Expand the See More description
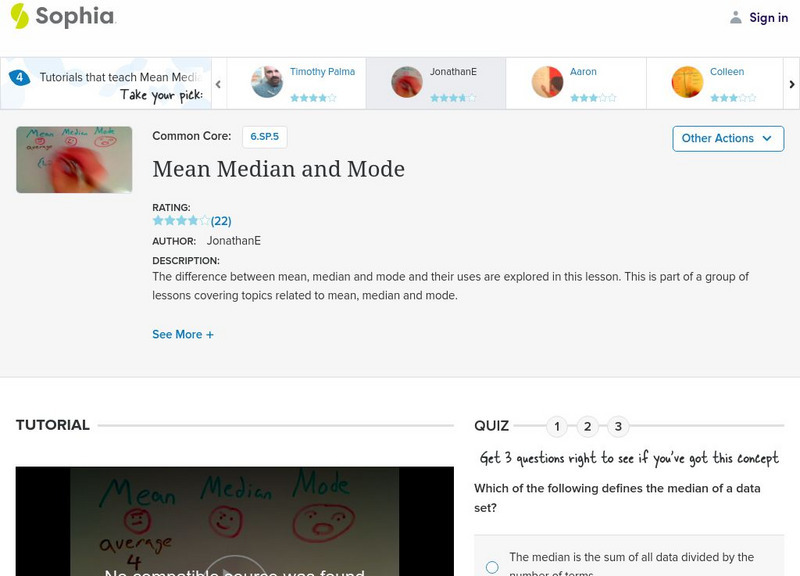 point(183,334)
